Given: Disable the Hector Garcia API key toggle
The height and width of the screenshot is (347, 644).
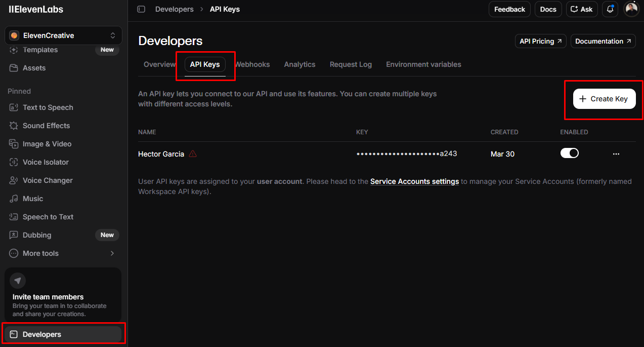Looking at the screenshot, I should click(x=569, y=153).
